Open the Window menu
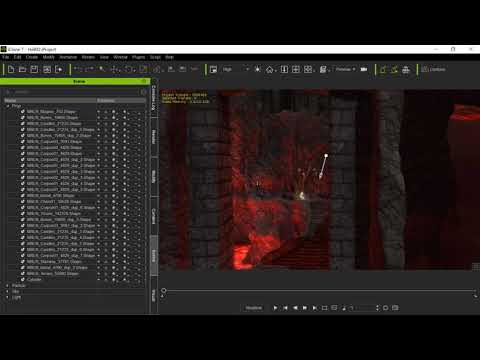The height and width of the screenshot is (360, 480). click(120, 57)
